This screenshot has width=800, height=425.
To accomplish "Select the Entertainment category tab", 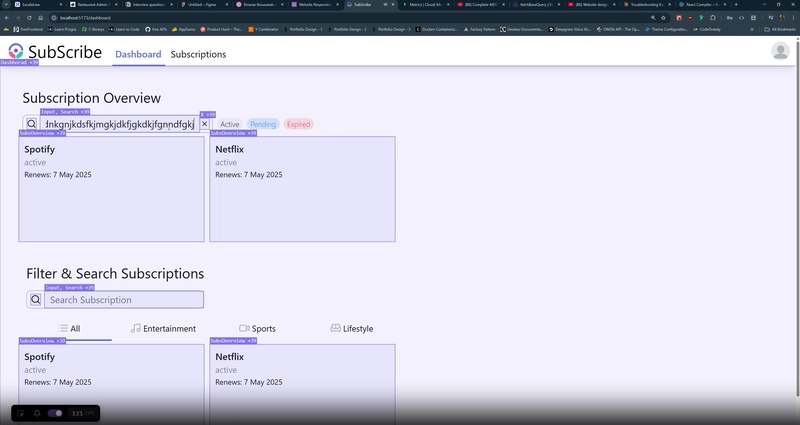I will pos(163,329).
